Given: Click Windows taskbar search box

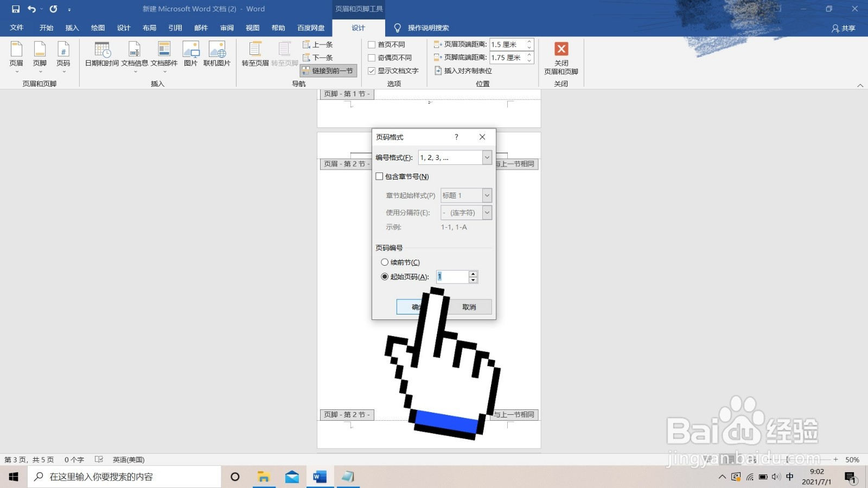Looking at the screenshot, I should 125,477.
